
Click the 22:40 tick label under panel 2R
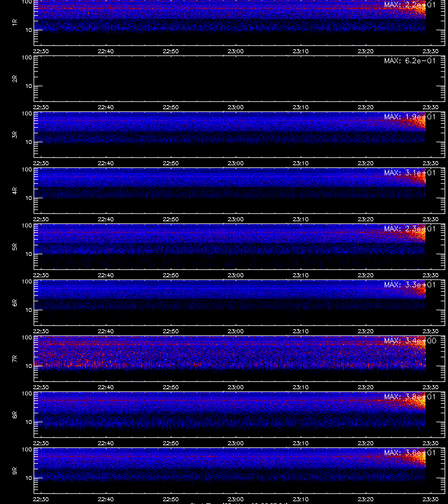[106, 108]
